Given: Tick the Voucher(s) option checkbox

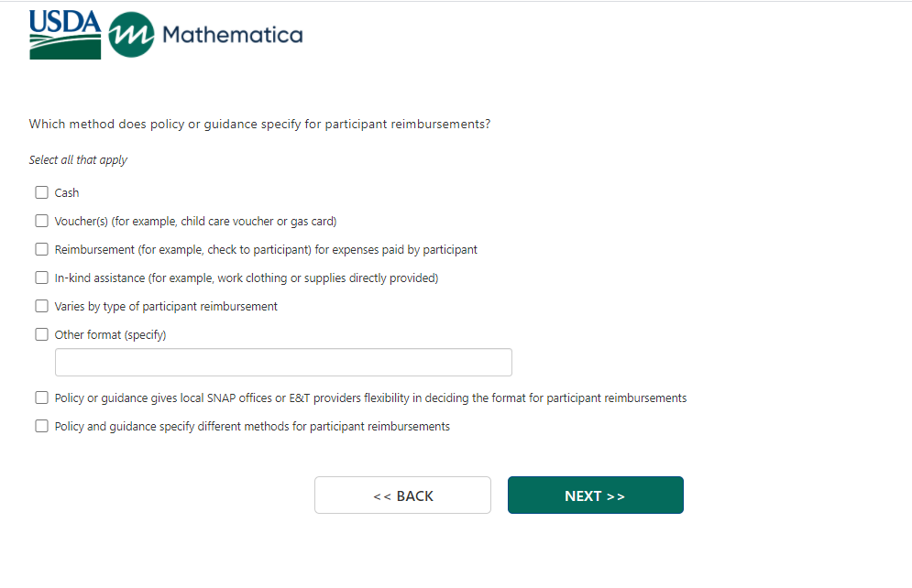Looking at the screenshot, I should (x=41, y=222).
